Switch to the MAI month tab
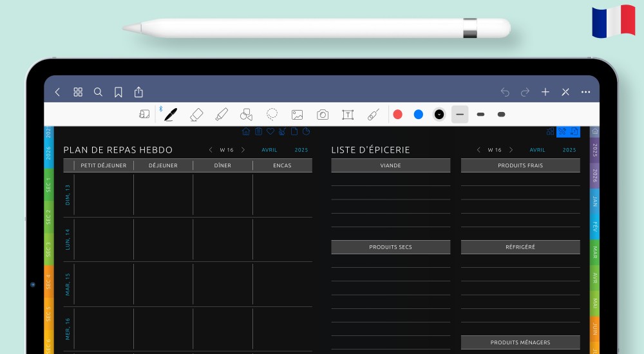644x354 pixels. click(x=594, y=304)
